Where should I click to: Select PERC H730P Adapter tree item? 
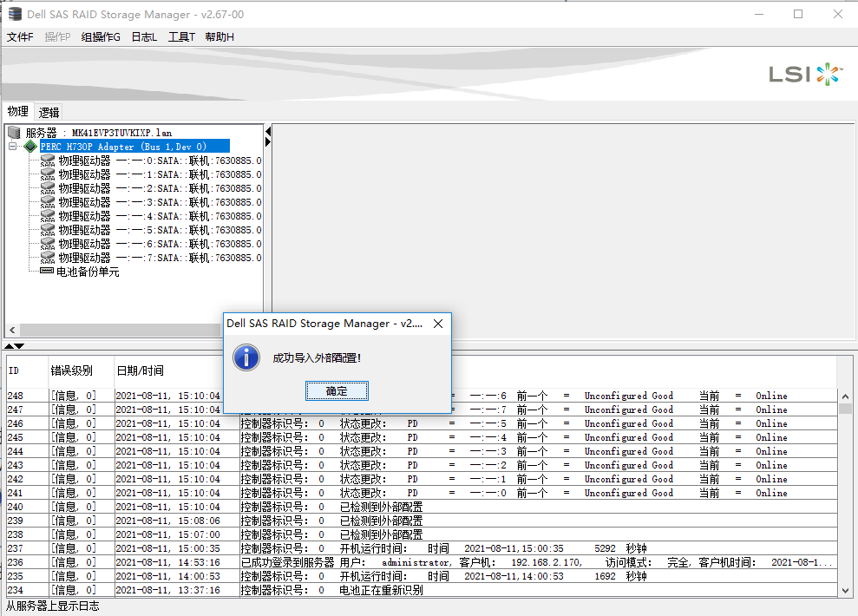tap(134, 147)
